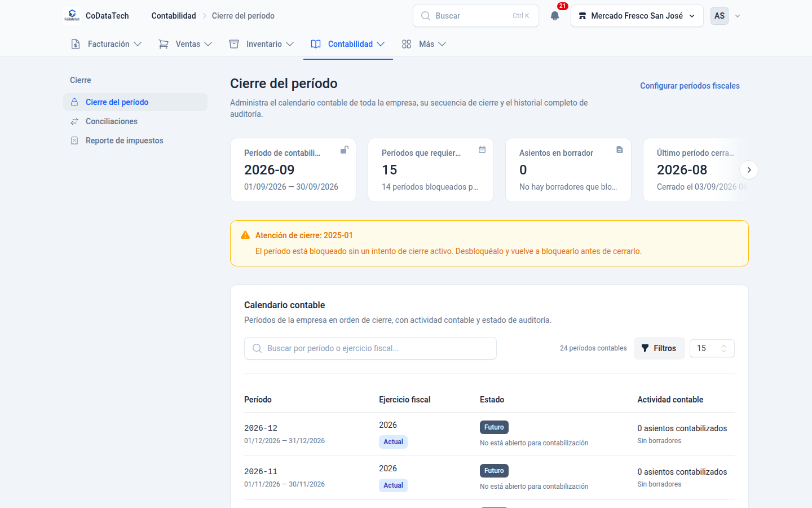Viewport: 812px width, 508px height.
Task: Open the Más dropdown menu
Action: [x=423, y=44]
